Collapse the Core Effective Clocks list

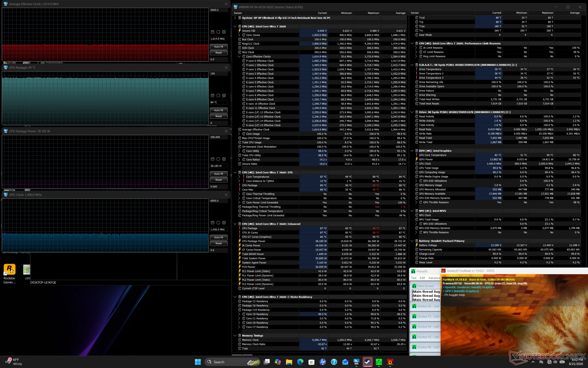(239, 57)
